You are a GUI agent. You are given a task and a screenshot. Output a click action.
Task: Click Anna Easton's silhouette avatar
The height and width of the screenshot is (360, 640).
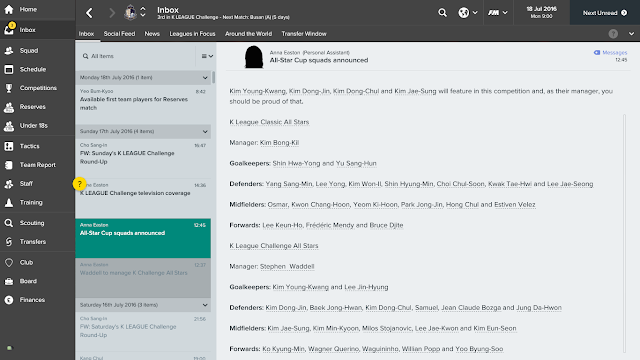pos(253,57)
